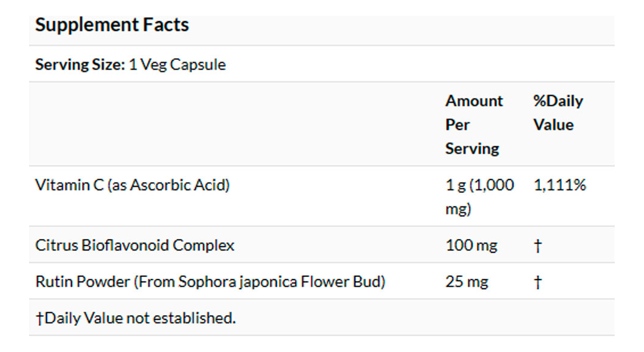
Task: Click the Daily Value not established footnote
Action: click(140, 318)
